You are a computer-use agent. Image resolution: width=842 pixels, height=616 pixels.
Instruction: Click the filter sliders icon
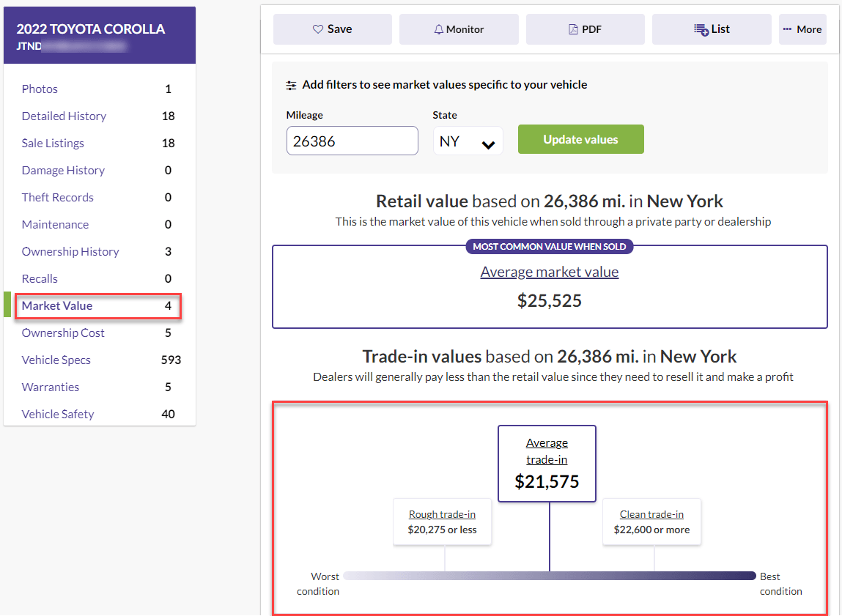click(291, 85)
